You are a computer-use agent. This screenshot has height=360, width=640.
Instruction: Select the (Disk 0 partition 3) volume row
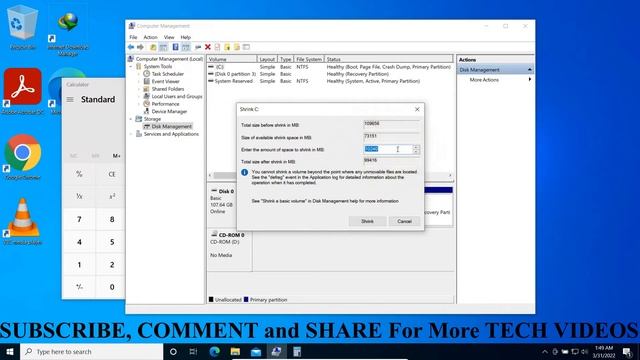click(330, 74)
